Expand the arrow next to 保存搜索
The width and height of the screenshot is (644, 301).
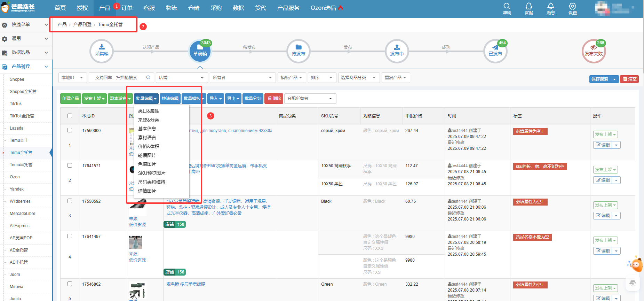[x=614, y=79]
